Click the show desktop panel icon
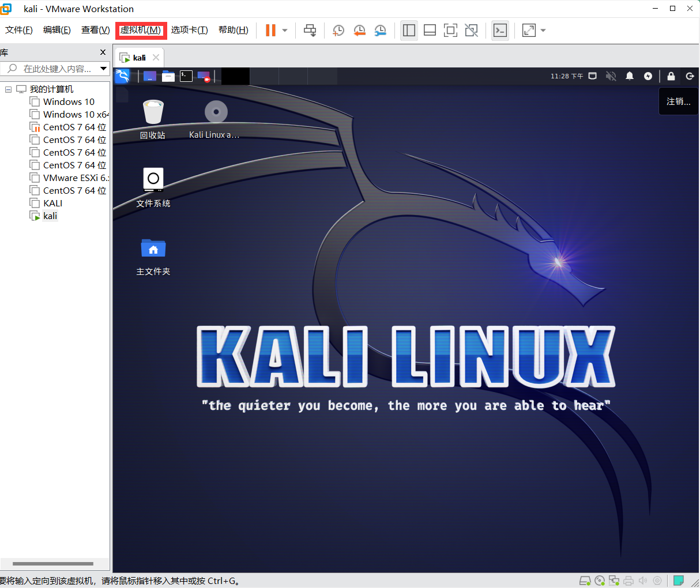 pyautogui.click(x=150, y=76)
